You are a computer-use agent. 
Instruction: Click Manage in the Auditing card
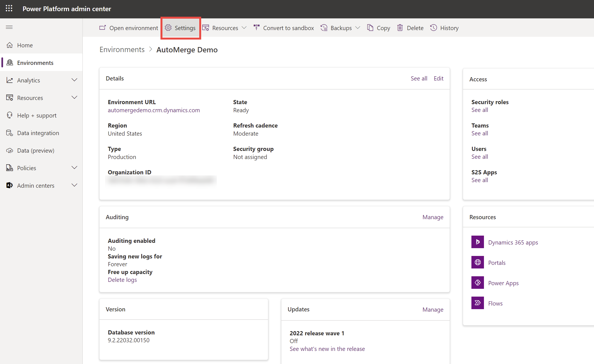tap(433, 217)
